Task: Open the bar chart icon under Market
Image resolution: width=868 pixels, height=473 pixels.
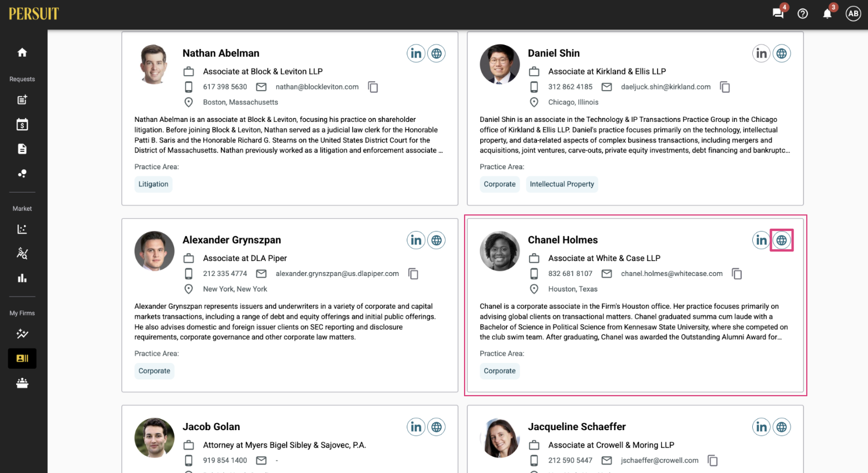Action: tap(22, 278)
